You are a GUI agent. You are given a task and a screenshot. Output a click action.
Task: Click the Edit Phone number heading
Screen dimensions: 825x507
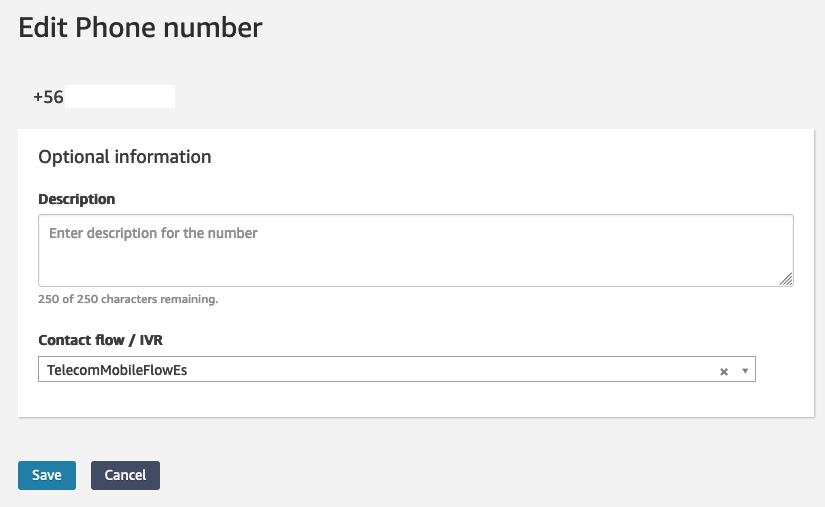[140, 28]
